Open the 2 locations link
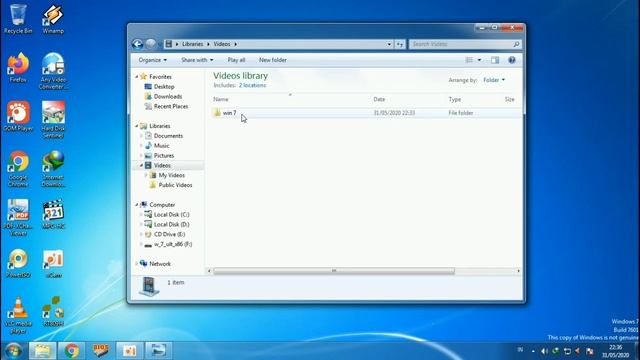 tap(252, 85)
